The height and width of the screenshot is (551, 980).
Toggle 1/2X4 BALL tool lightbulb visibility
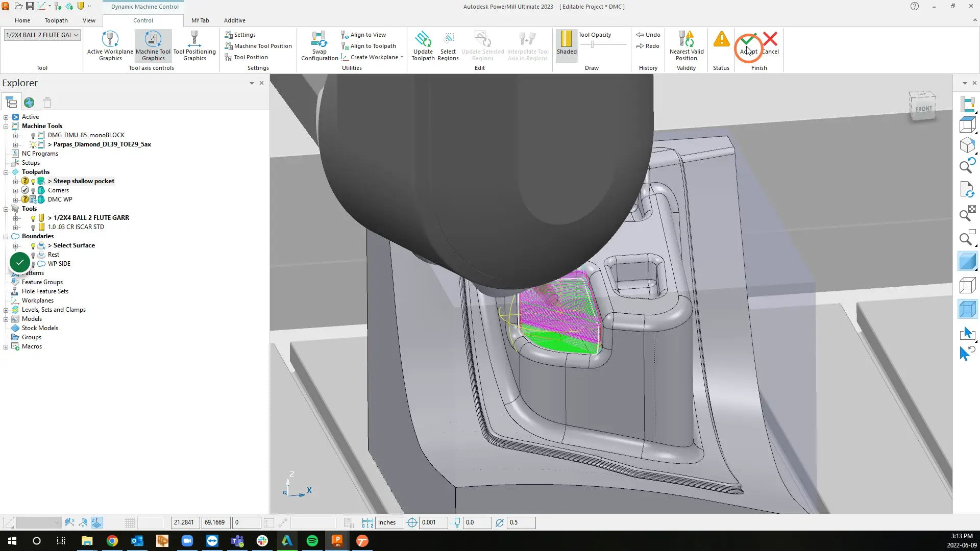coord(33,218)
